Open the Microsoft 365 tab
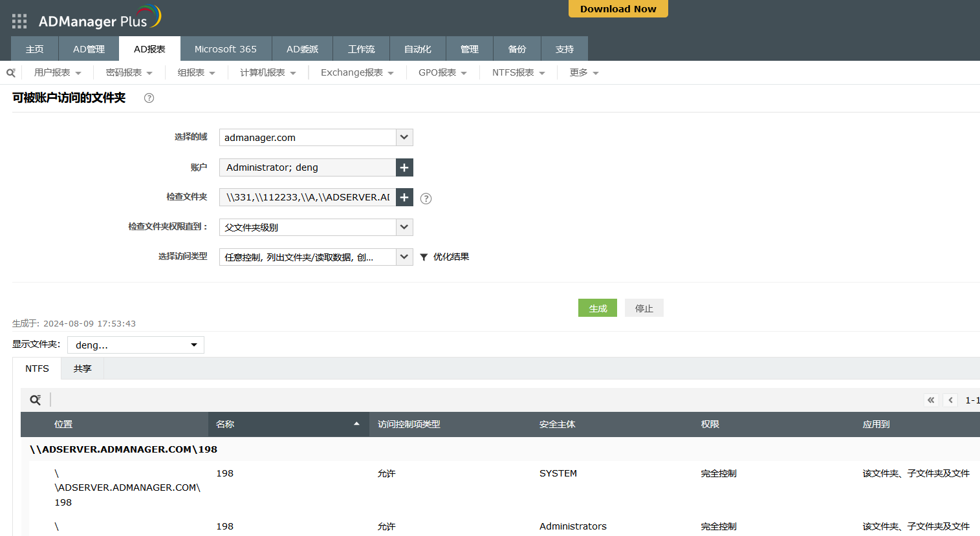This screenshot has height=536, width=980. click(225, 49)
